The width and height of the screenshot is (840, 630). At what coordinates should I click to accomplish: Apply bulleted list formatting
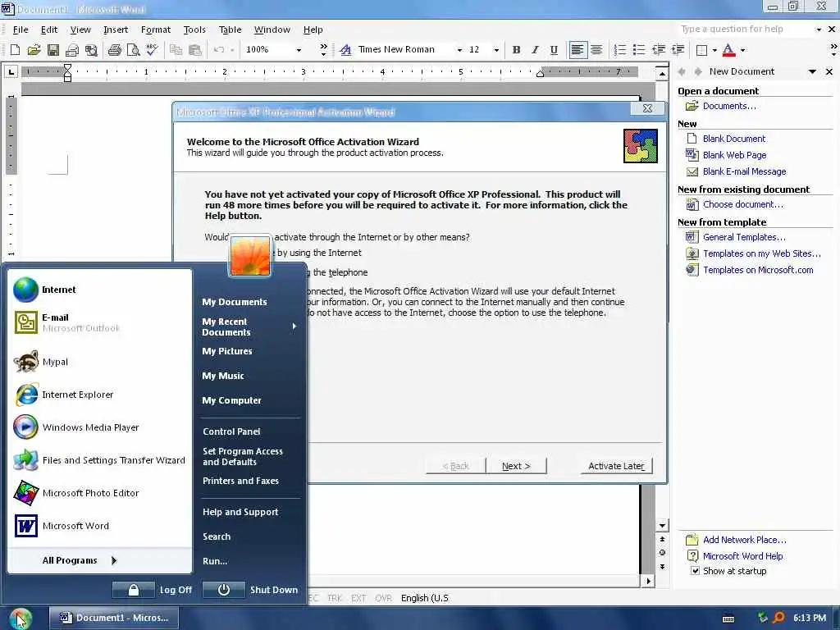638,50
